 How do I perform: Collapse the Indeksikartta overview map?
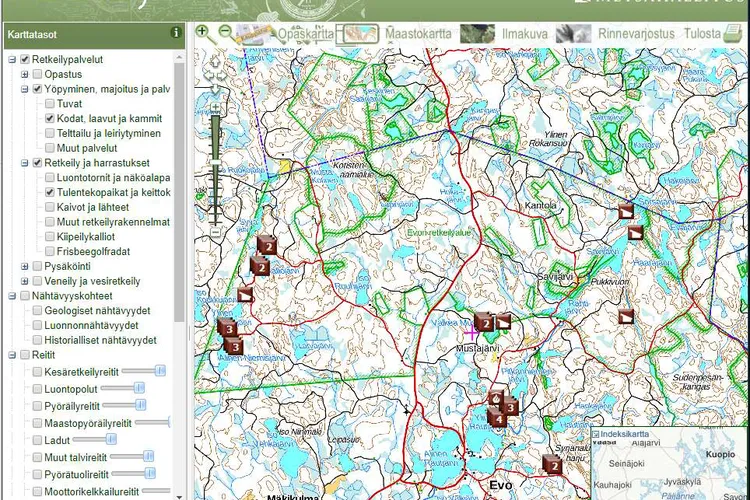pos(596,435)
